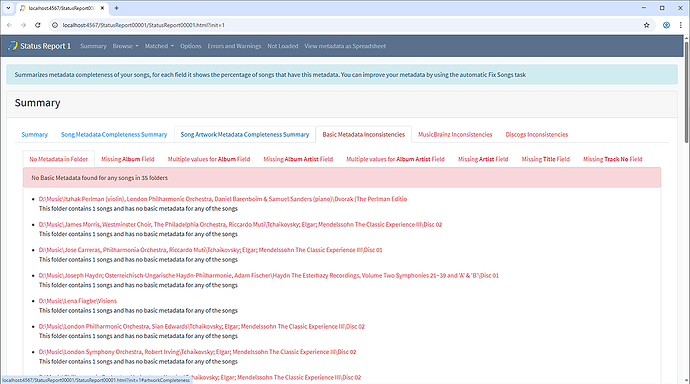The image size is (690, 384).
Task: Open Lena Fiagbe Visions folder link
Action: [x=77, y=301]
